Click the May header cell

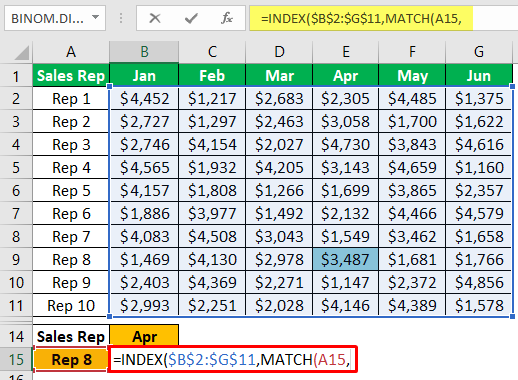point(412,76)
